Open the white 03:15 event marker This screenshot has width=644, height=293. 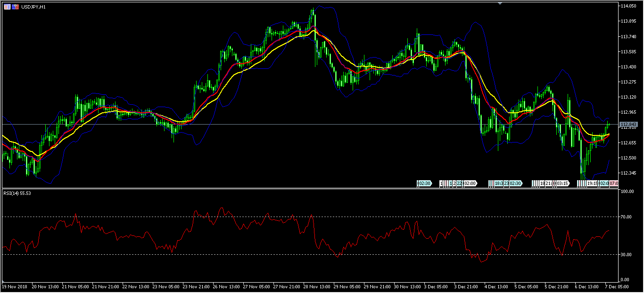click(562, 183)
